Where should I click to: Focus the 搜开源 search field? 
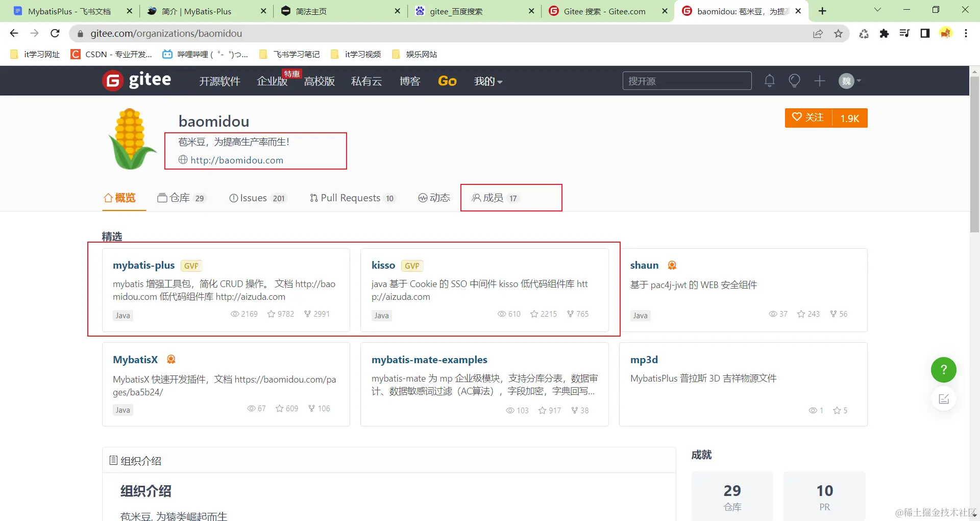687,81
